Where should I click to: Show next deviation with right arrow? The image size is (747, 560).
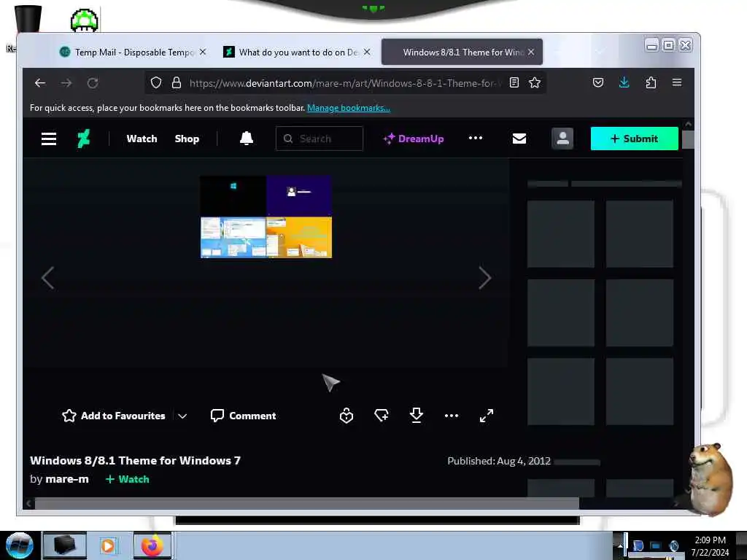click(484, 278)
